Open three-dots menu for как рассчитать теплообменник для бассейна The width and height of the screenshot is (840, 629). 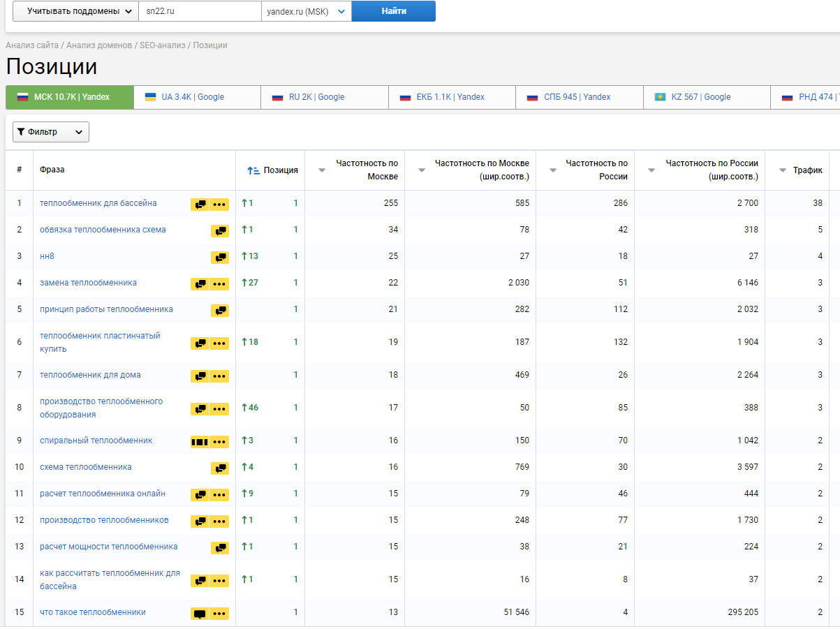point(220,581)
